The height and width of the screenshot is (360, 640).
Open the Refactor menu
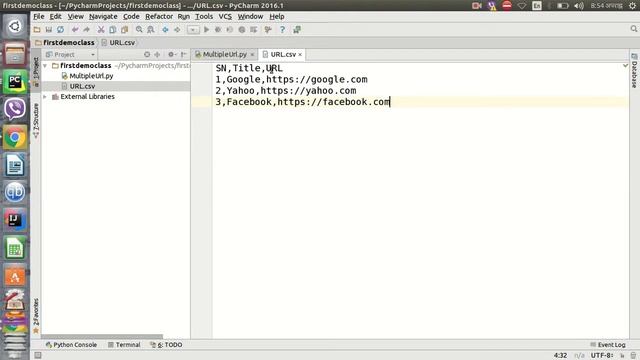click(x=159, y=16)
